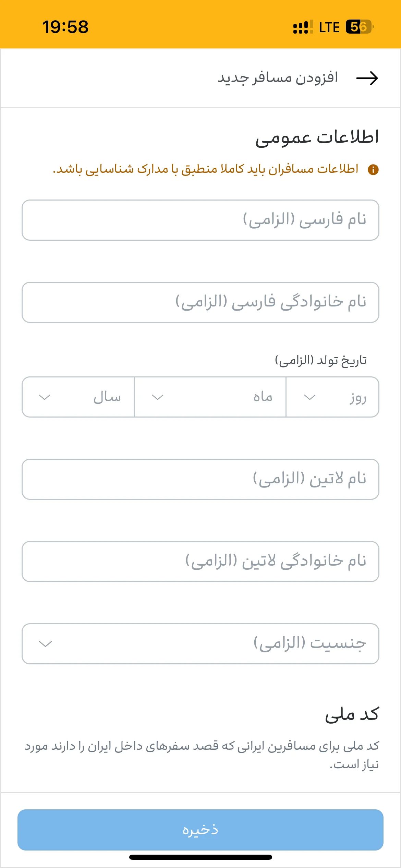Tap the ذخیره save button

200,830
